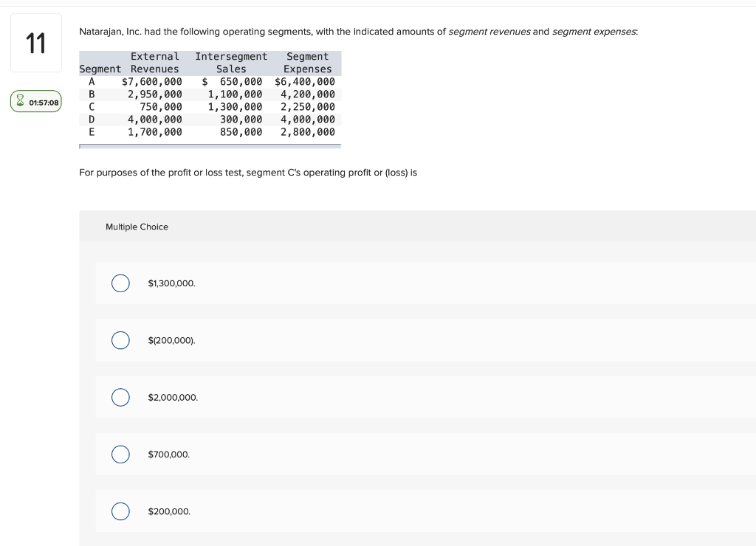This screenshot has width=756, height=546.
Task: Click the Multiple Choice section header
Action: (x=137, y=227)
